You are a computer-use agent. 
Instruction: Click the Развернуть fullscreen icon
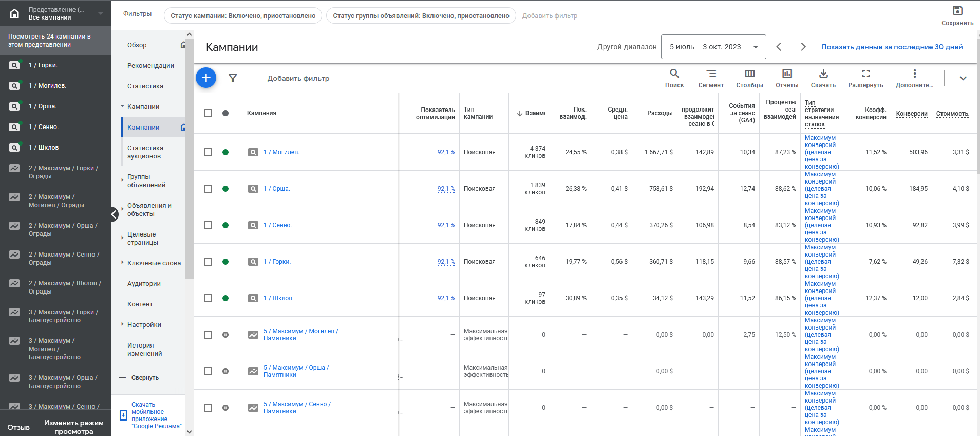tap(866, 74)
